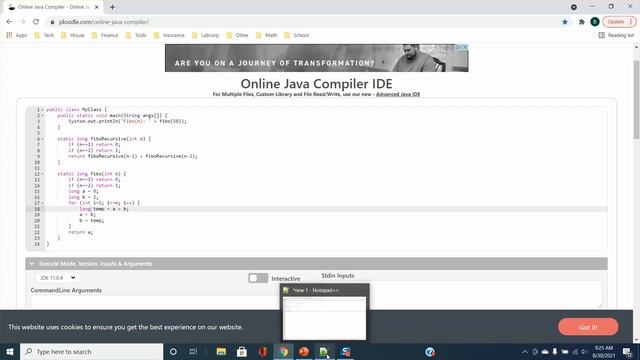Click the browser forward arrow

22,22
